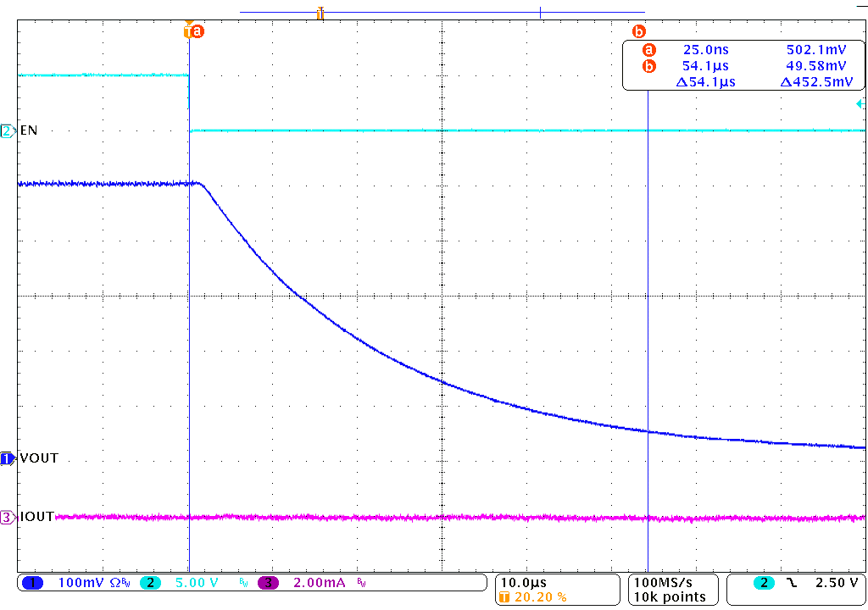Click the EN channel 2 ground marker
This screenshot has width=868, height=610.
pos(8,130)
